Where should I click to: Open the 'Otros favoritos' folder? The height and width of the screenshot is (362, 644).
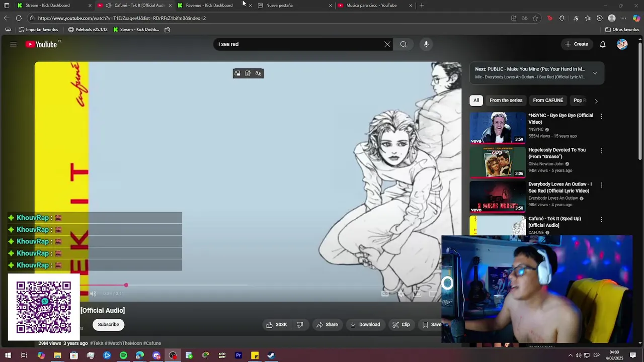pos(622,30)
